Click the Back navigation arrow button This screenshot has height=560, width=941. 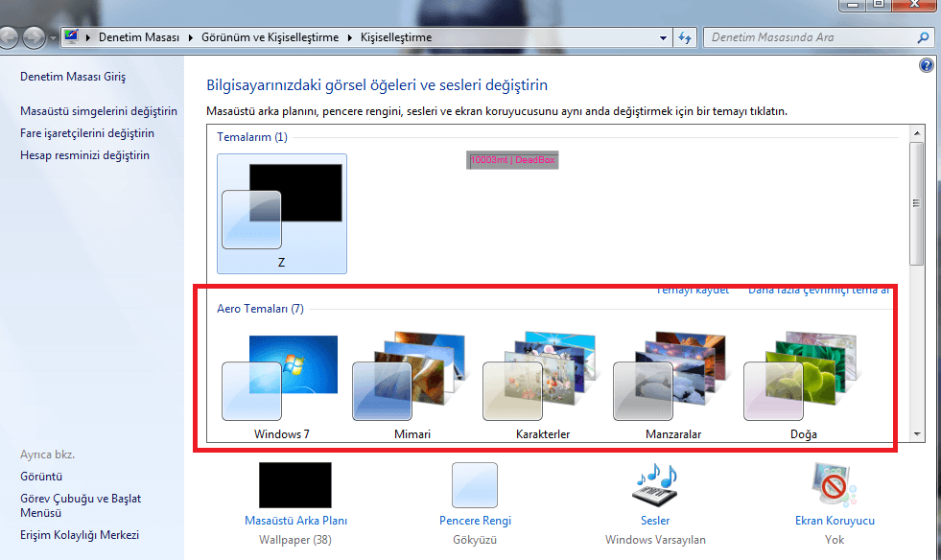coord(8,37)
